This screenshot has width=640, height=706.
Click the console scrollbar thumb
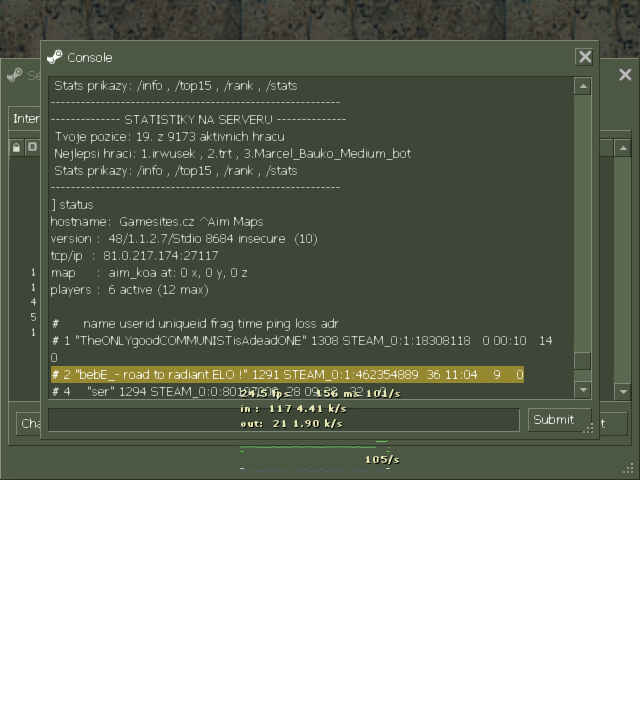[x=582, y=361]
